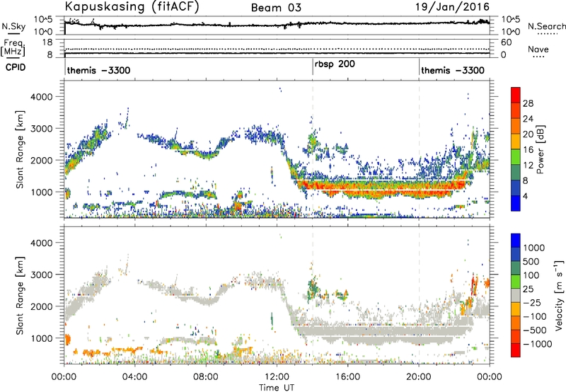The width and height of the screenshot is (566, 392).
Task: Click the 'N.Sky' legend label
Action: [x=13, y=26]
